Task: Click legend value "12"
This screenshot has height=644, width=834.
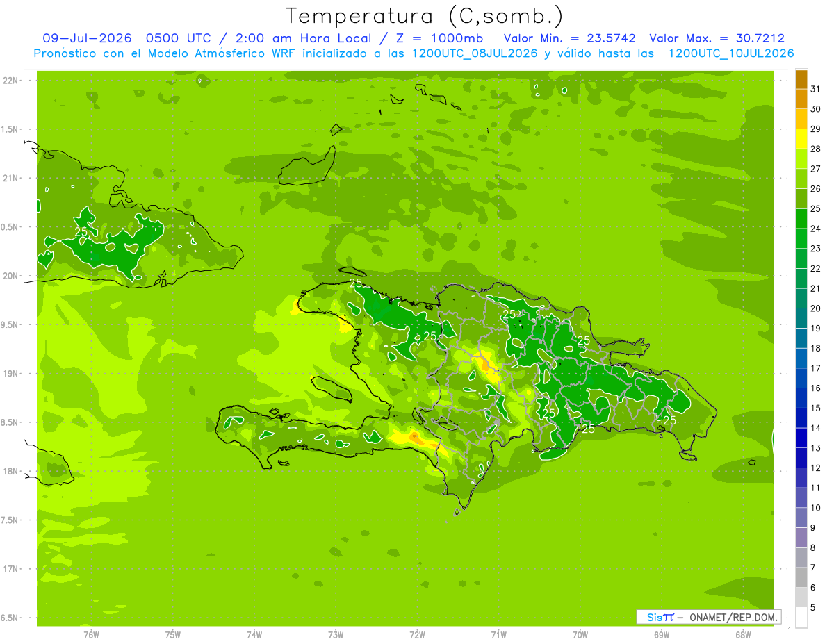Action: [815, 468]
